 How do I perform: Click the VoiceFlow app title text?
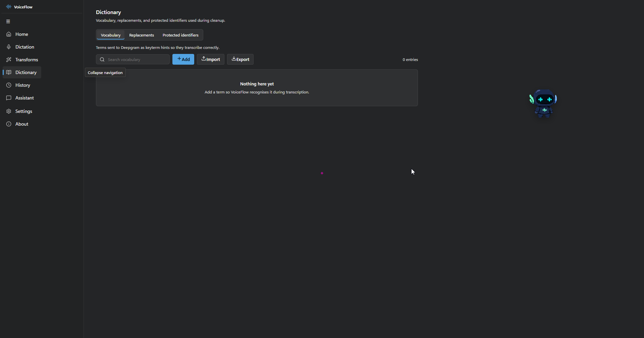[23, 7]
